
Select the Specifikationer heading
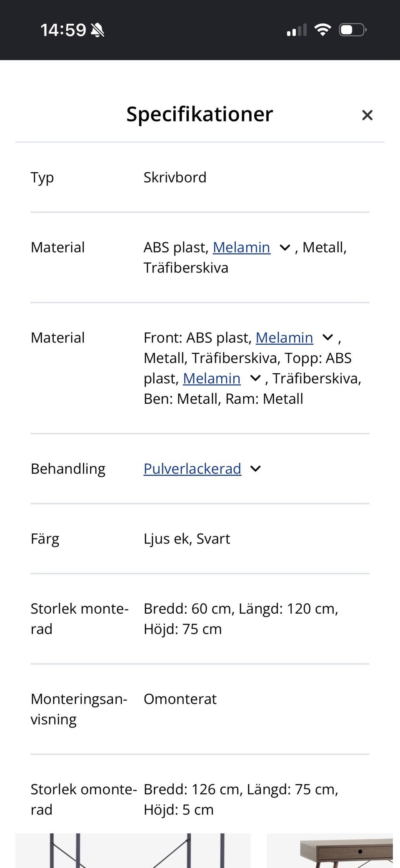(200, 114)
